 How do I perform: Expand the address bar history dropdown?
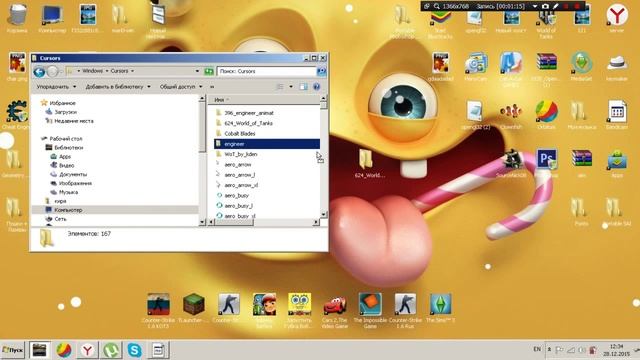pyautogui.click(x=197, y=71)
